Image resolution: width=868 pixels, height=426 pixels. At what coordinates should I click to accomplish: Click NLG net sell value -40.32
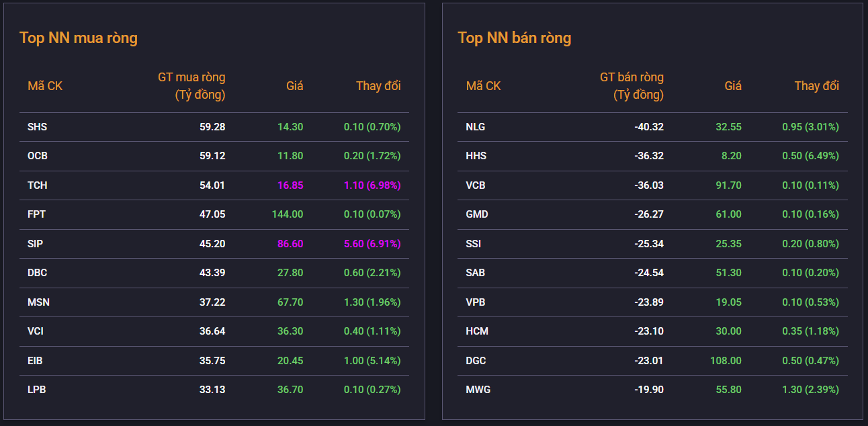649,126
